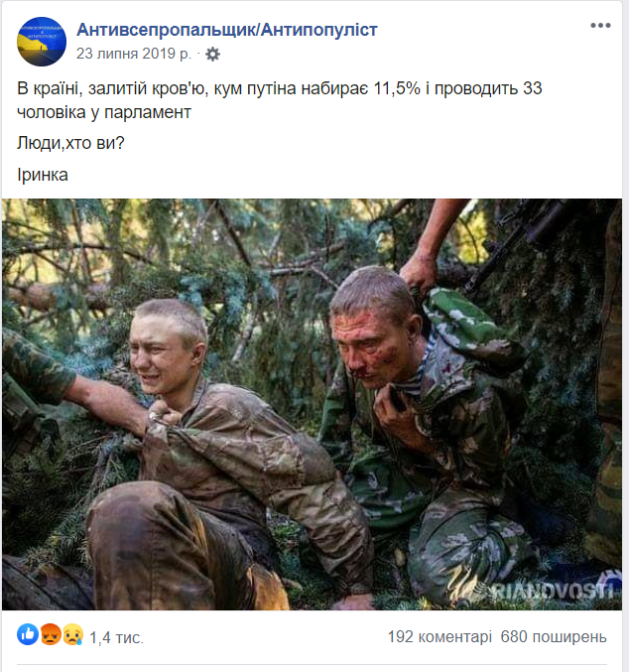The image size is (629, 672).
Task: Show who reacted via 1,4 тис. count
Action: 116,637
